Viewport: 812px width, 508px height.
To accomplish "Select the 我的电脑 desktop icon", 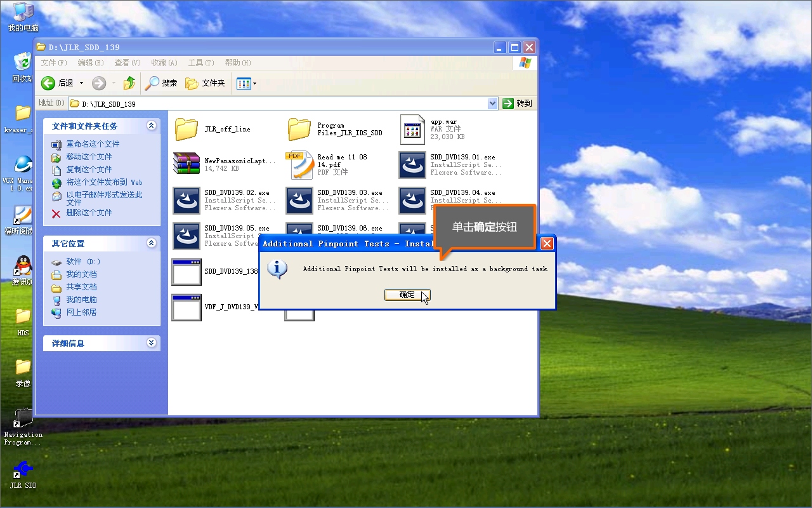I will [x=23, y=13].
